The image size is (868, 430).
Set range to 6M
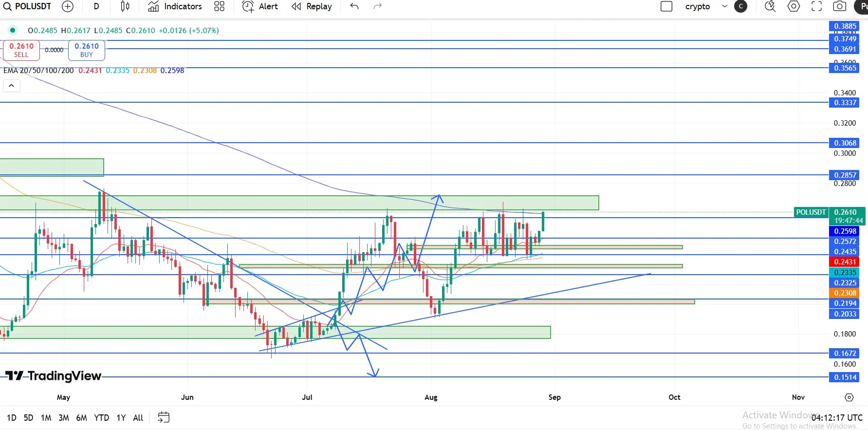82,418
